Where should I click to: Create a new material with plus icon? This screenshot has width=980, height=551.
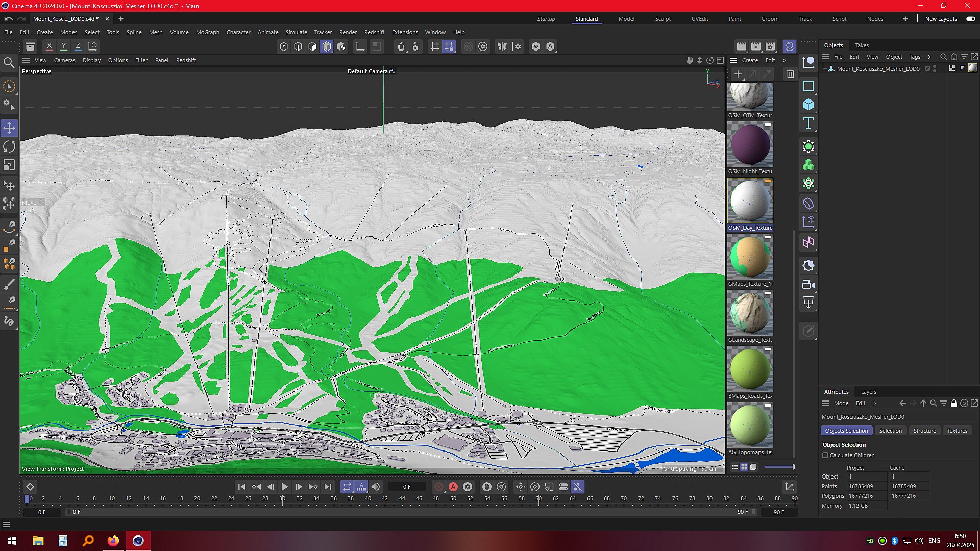click(x=738, y=74)
